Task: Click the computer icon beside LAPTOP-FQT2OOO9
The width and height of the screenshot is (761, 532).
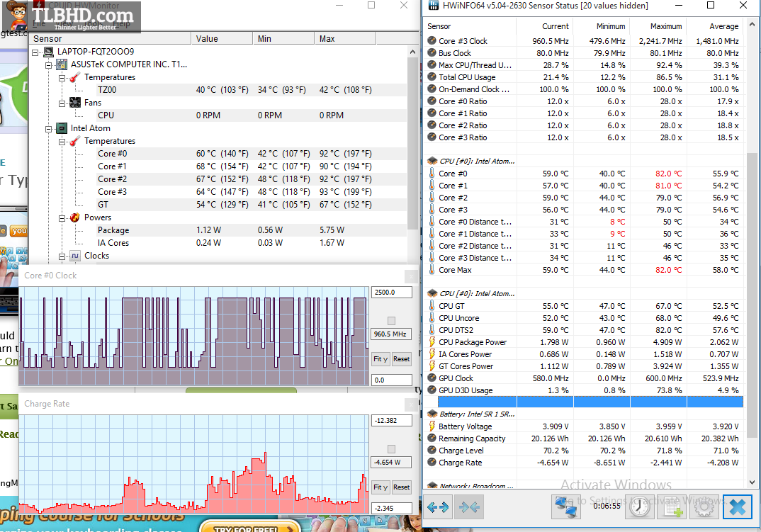Action: pos(48,52)
